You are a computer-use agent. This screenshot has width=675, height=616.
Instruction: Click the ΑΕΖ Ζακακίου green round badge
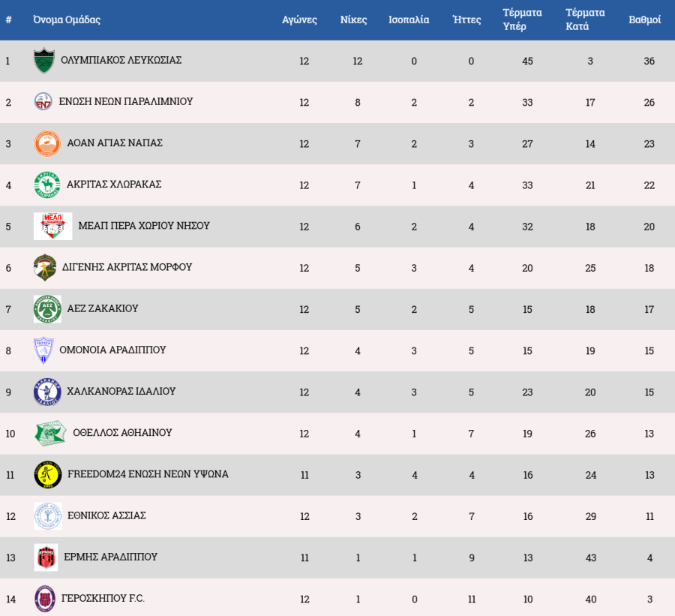tap(47, 309)
